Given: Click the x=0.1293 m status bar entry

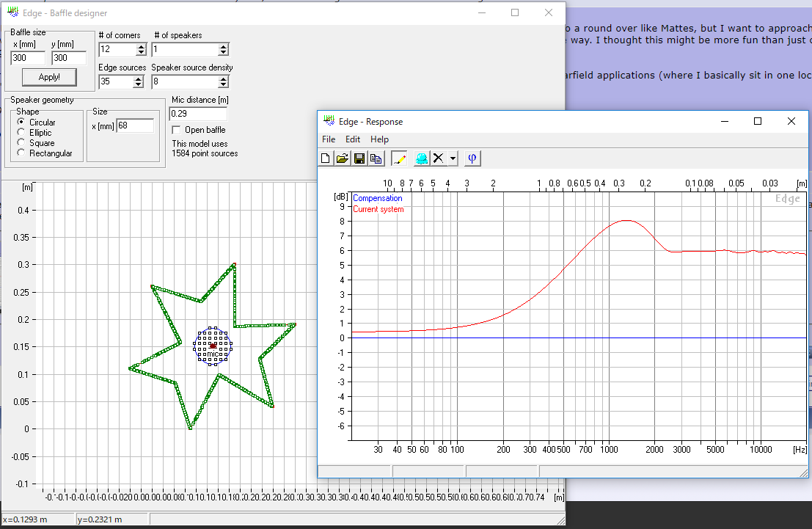Looking at the screenshot, I should pyautogui.click(x=25, y=519).
